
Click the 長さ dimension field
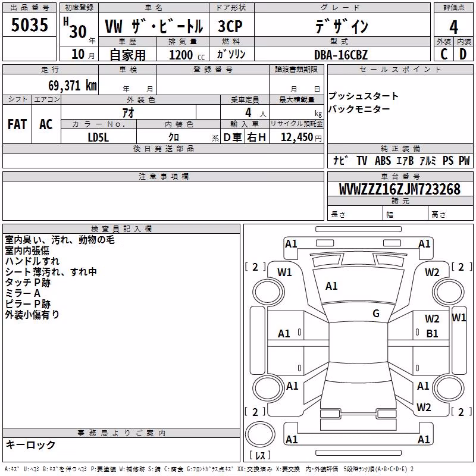[355, 214]
